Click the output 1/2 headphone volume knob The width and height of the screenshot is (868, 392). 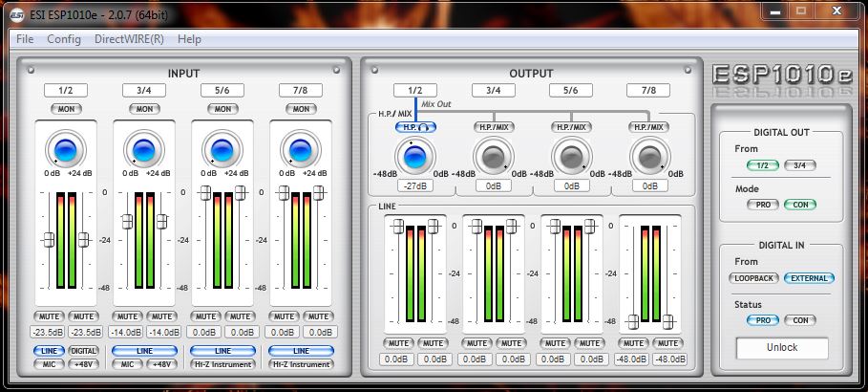click(415, 157)
